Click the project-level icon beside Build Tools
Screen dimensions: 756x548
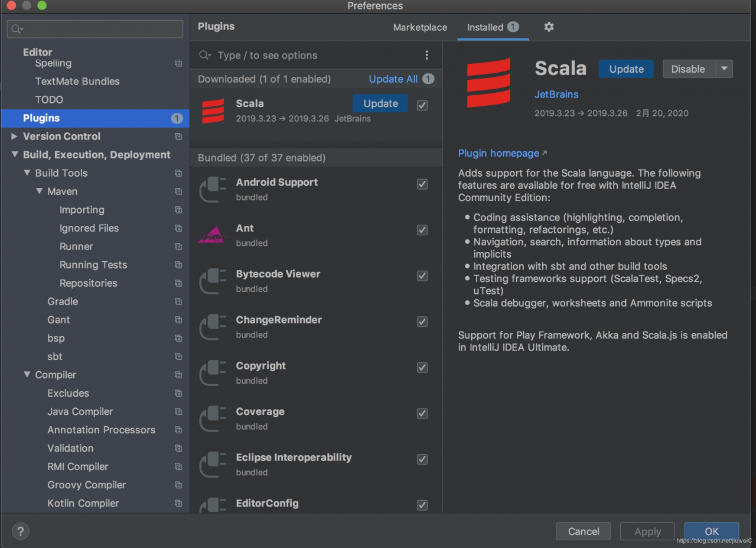click(178, 173)
